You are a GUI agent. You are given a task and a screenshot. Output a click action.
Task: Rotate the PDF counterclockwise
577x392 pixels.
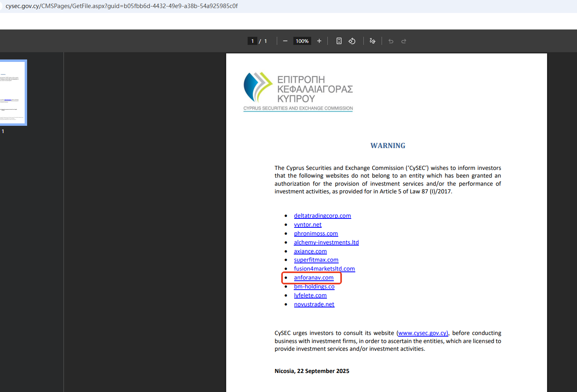pos(352,41)
